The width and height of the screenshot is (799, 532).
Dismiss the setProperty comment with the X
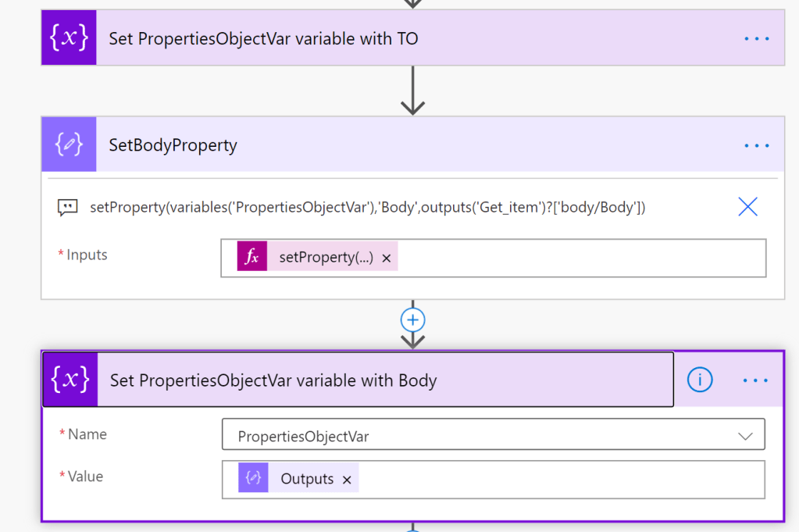click(x=747, y=206)
